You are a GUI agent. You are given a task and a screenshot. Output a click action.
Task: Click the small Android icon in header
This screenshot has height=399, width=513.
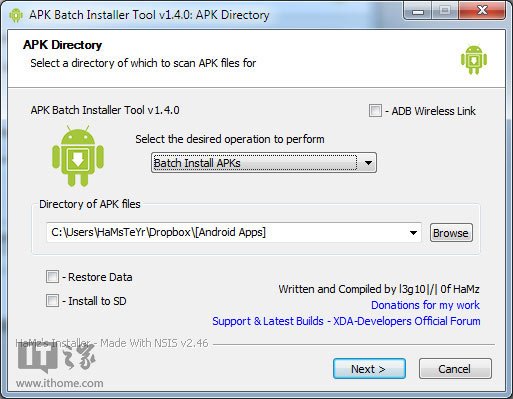click(x=474, y=60)
